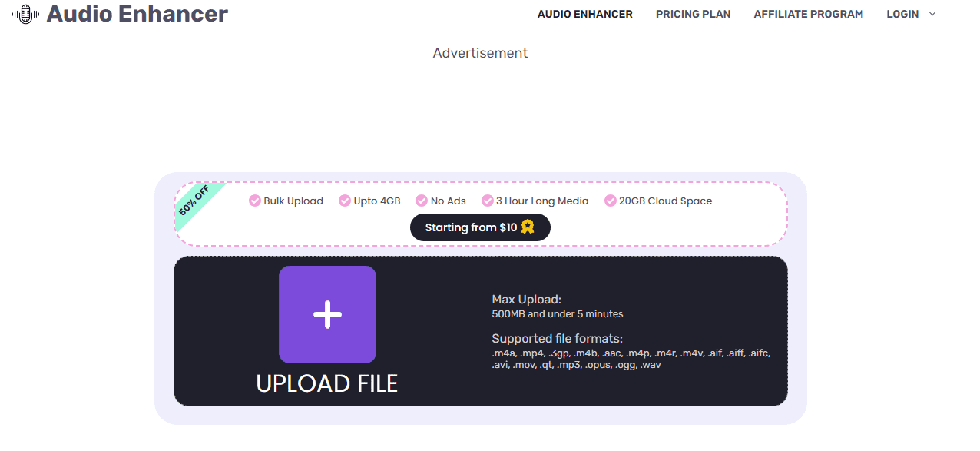Expand the chevron arrow next to LOGIN
The height and width of the screenshot is (451, 980).
pyautogui.click(x=930, y=15)
